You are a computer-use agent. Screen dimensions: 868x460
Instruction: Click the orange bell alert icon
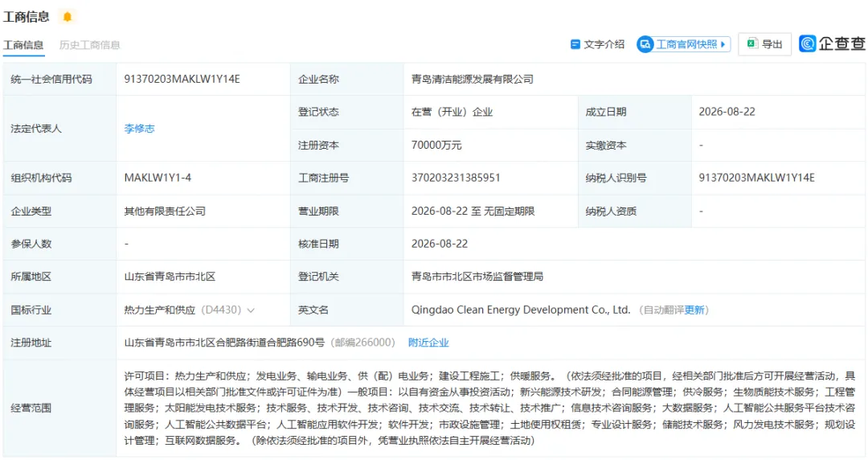68,17
